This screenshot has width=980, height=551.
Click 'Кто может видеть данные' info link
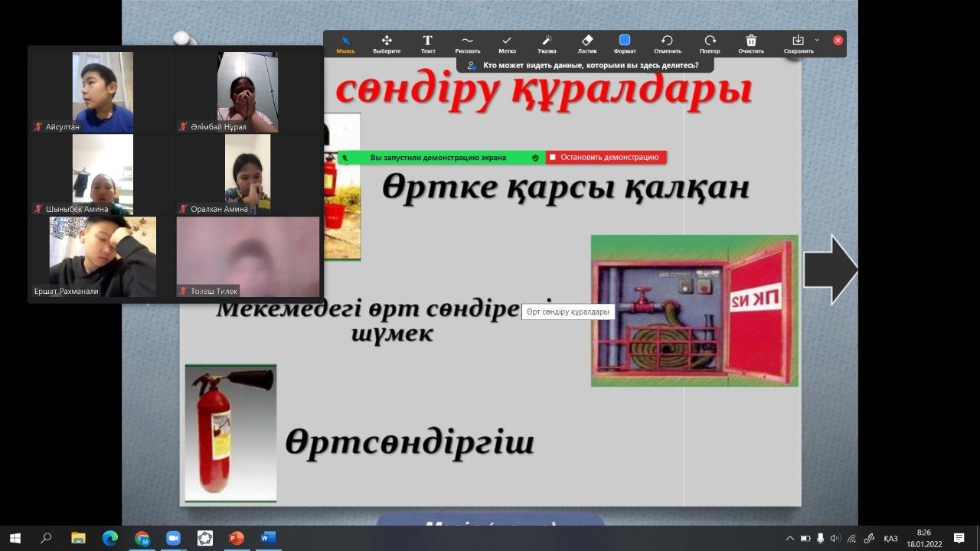click(590, 66)
